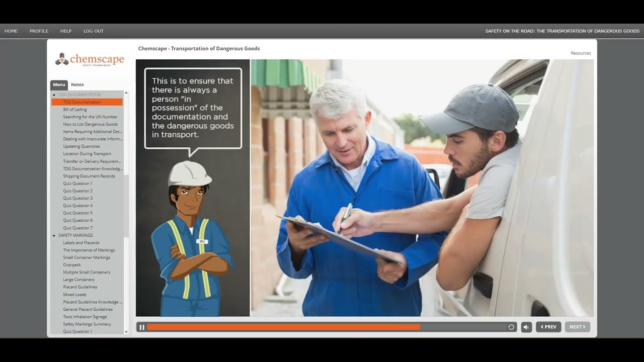
Task: Switch to the Notes tab
Action: (77, 85)
